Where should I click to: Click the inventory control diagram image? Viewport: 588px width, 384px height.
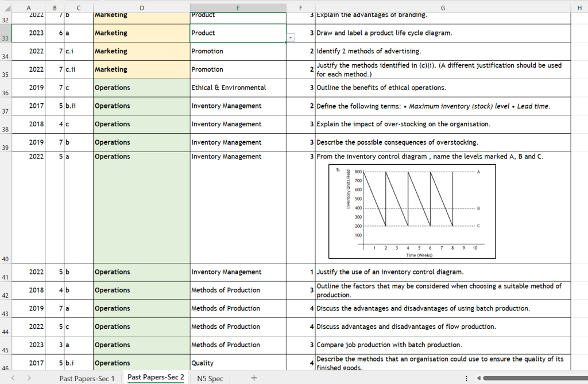tap(412, 212)
